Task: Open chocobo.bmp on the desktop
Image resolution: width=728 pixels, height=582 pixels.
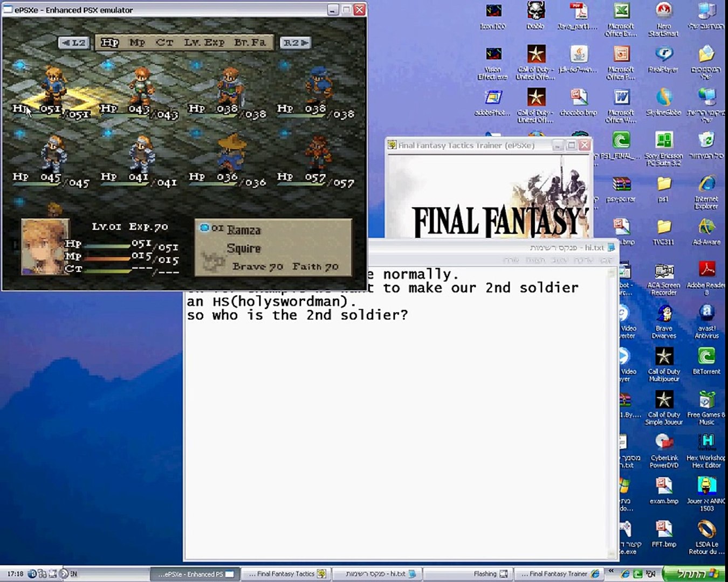Action: (x=578, y=102)
